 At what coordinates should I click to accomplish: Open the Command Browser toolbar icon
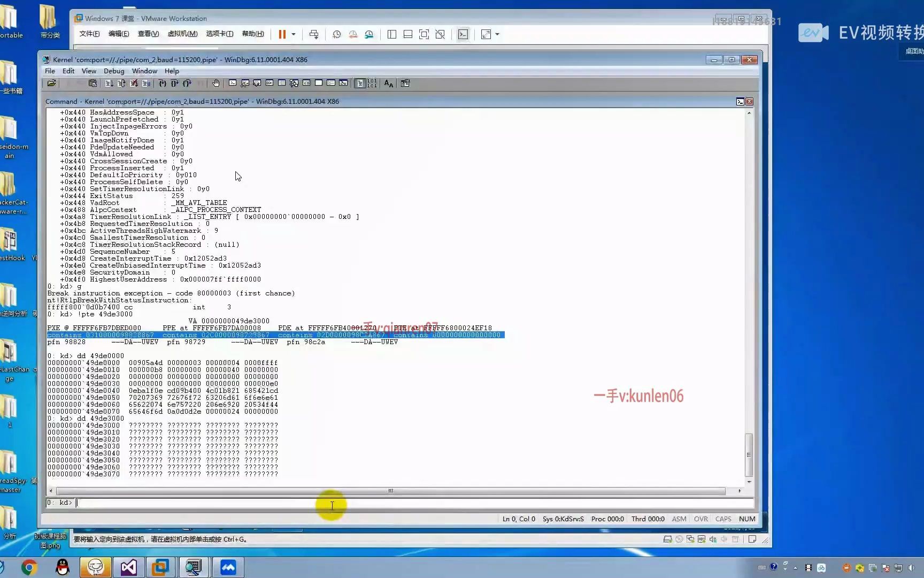343,83
